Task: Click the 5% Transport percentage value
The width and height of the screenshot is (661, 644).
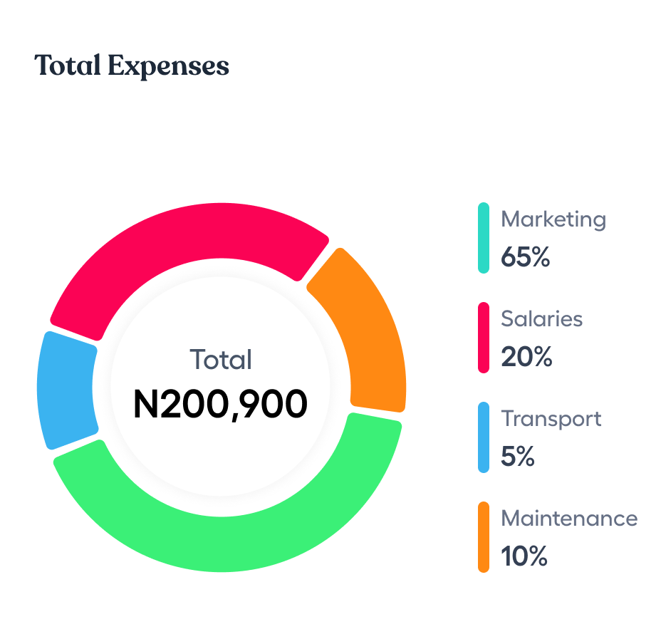Action: (x=518, y=457)
